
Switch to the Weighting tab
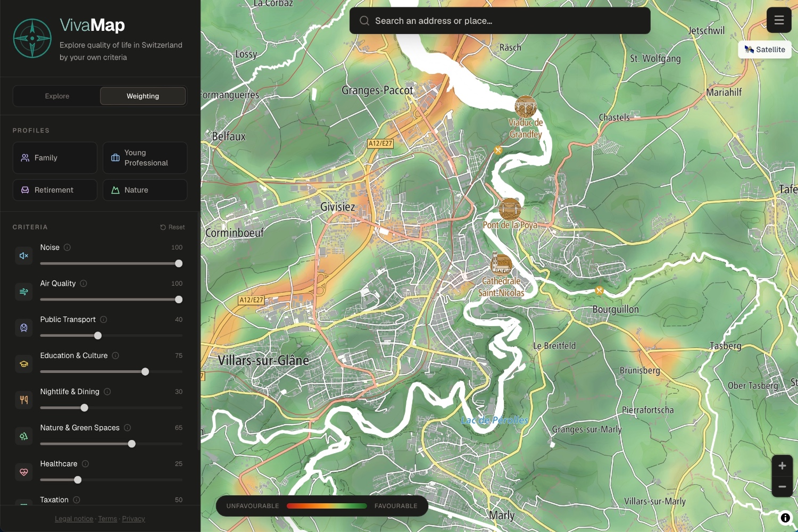tap(143, 96)
